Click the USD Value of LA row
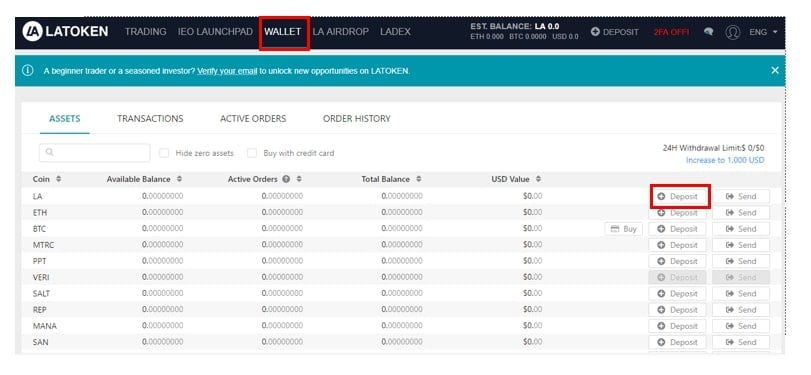This screenshot has width=811, height=375. 533,197
